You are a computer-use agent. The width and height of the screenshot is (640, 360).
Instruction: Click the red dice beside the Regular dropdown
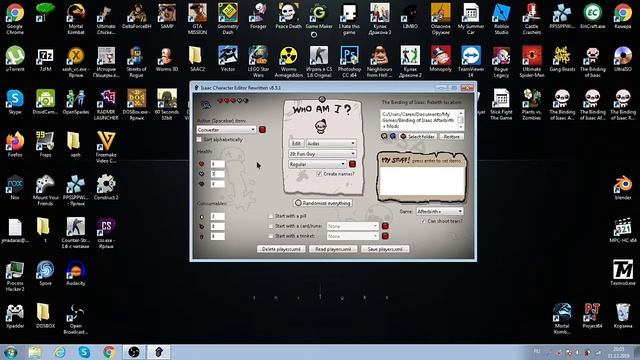(352, 164)
